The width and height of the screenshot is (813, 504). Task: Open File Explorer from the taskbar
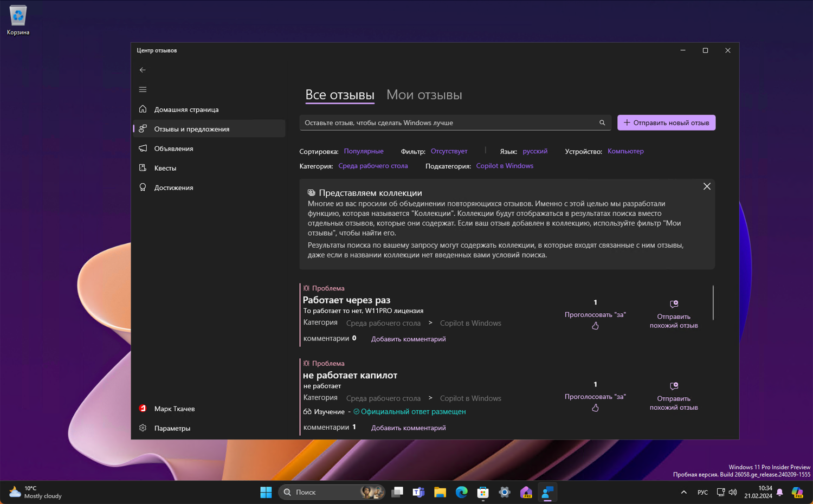[x=440, y=492]
